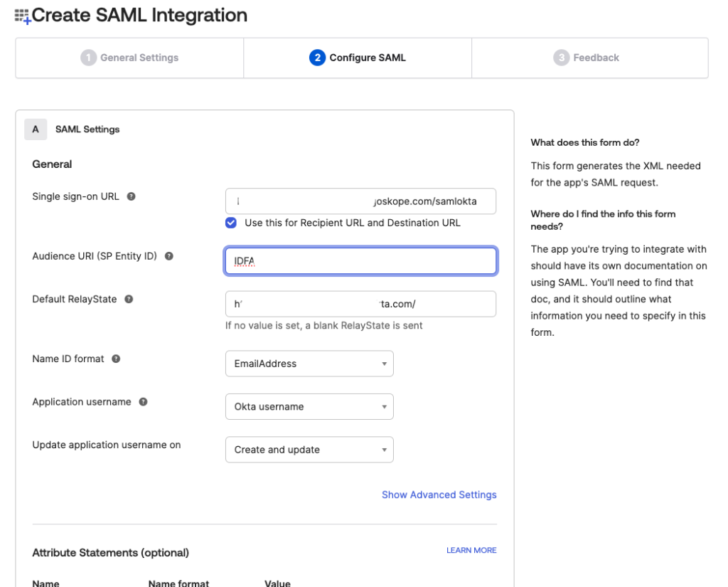Click the help icon beside Single sign-on URL
Image resolution: width=728 pixels, height=587 pixels.
click(130, 196)
